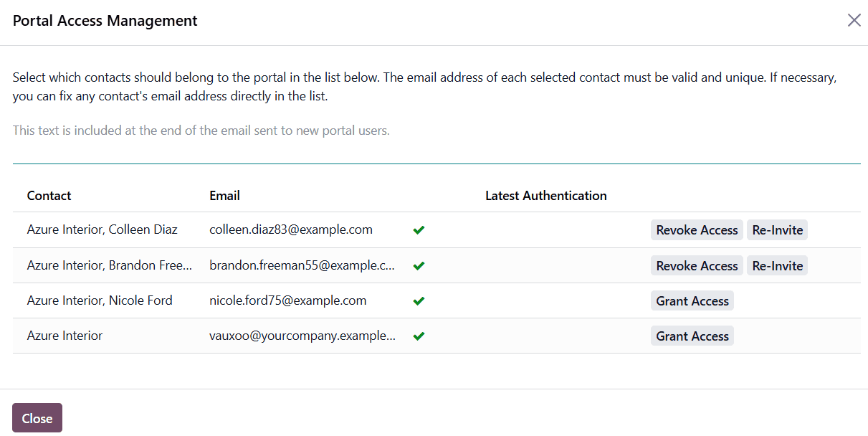Select the Azure Interior, Colleen Diaz contact
The image size is (868, 436).
click(x=102, y=230)
